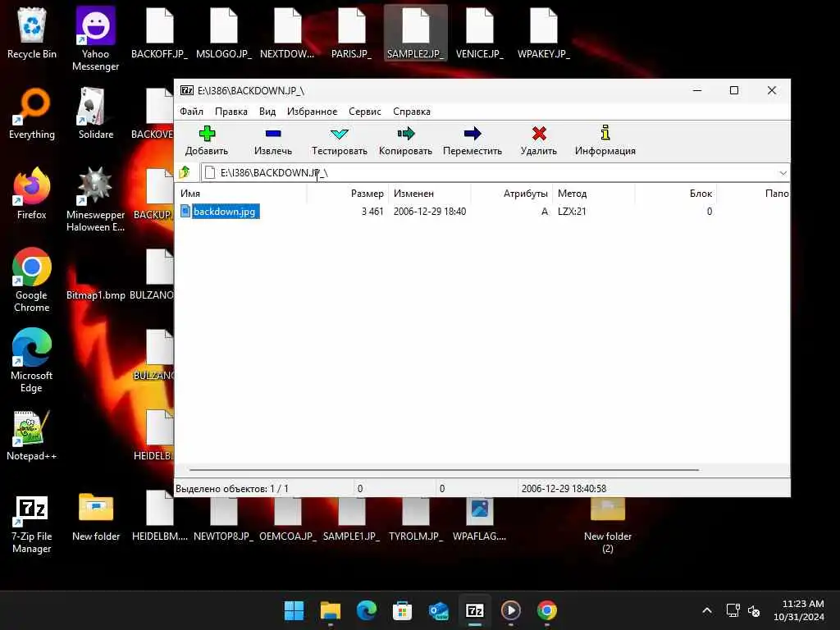Select the Firefox desktop shortcut
The height and width of the screenshot is (630, 840).
coord(32,194)
